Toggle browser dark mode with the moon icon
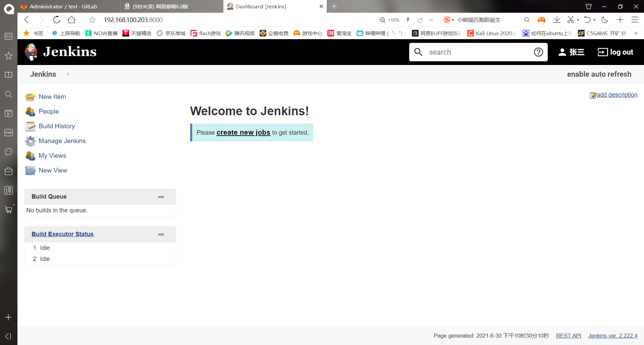Screen dimensions: 644x345 [x=604, y=20]
